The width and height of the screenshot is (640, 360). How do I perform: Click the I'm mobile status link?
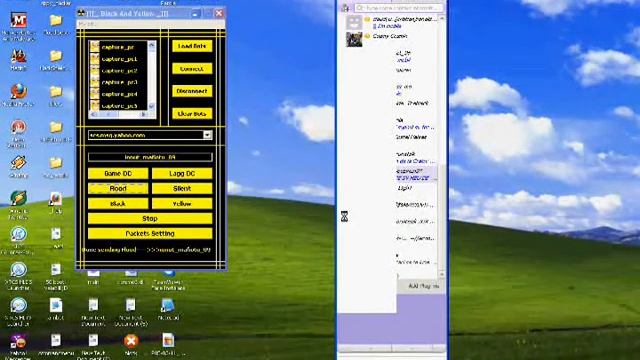389,26
